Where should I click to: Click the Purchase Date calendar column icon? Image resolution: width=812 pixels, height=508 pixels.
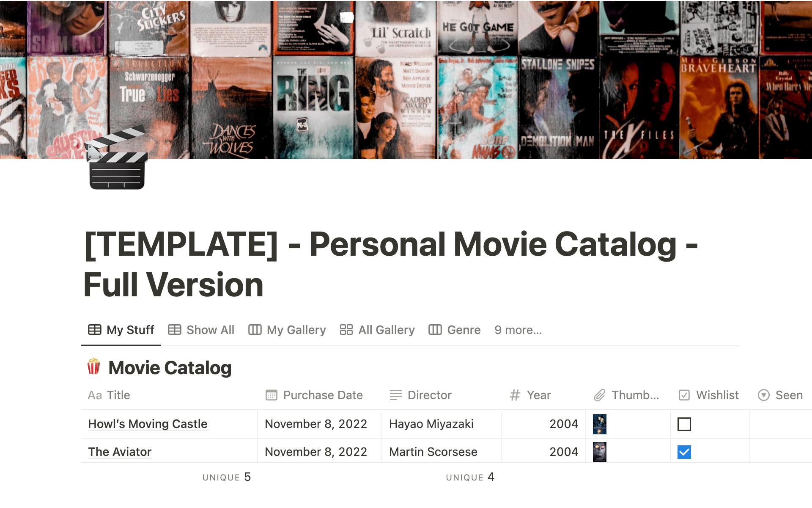271,395
